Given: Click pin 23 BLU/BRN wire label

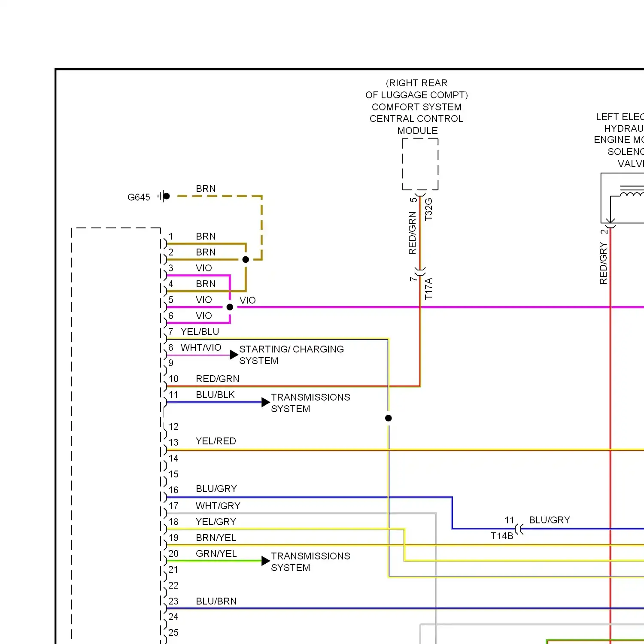Looking at the screenshot, I should (x=216, y=601).
